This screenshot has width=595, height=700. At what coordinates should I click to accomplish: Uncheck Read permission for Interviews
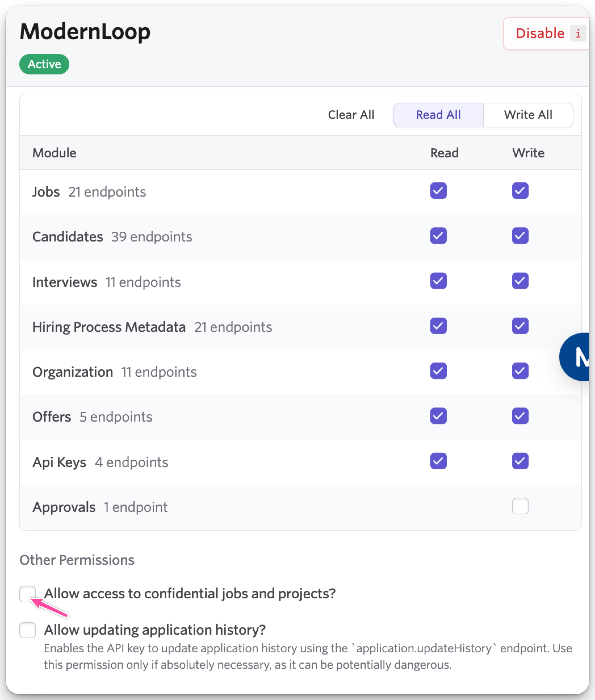pos(438,281)
